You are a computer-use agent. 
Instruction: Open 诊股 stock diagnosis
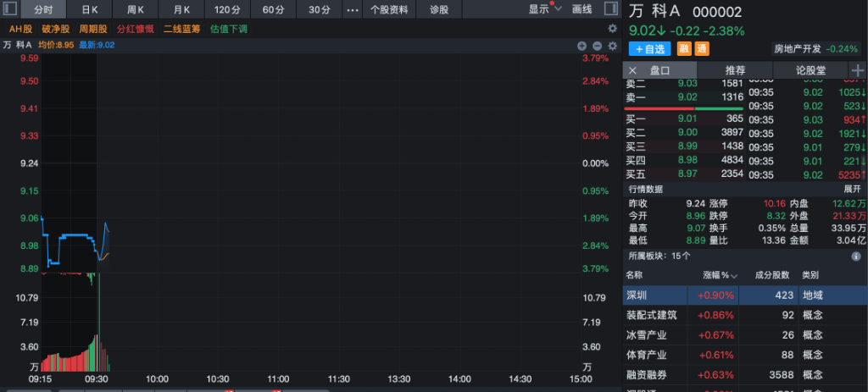point(439,9)
